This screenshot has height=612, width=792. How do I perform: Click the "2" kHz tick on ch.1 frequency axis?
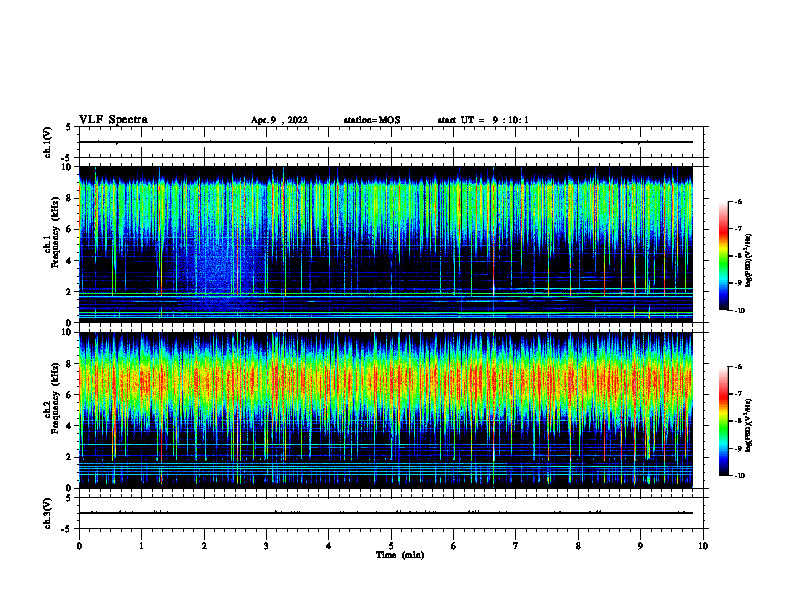tap(70, 292)
